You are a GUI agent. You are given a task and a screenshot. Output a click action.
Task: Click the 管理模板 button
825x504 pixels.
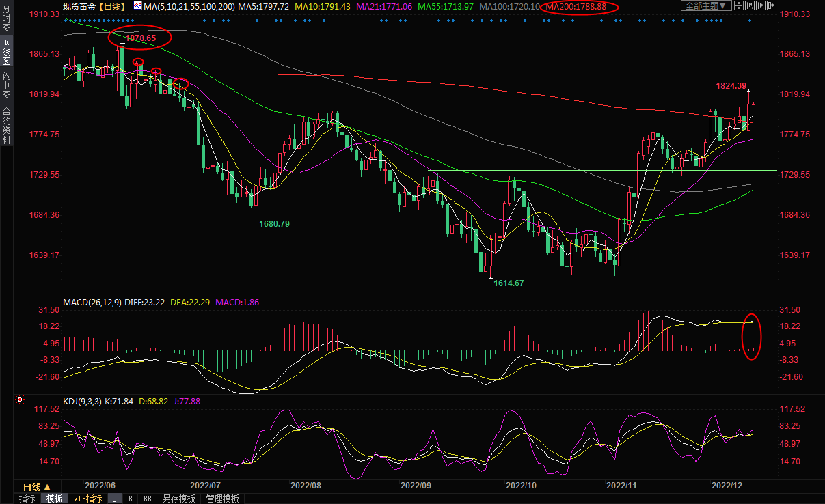click(222, 499)
